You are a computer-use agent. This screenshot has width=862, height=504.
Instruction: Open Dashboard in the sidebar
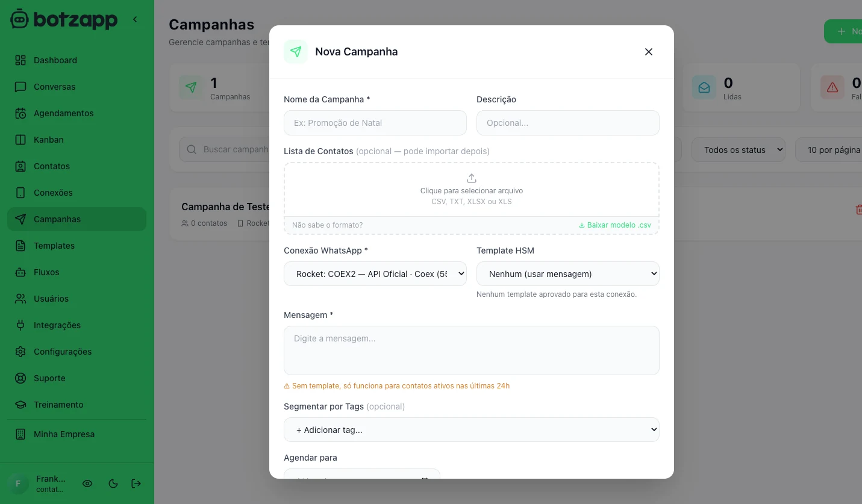(x=77, y=60)
